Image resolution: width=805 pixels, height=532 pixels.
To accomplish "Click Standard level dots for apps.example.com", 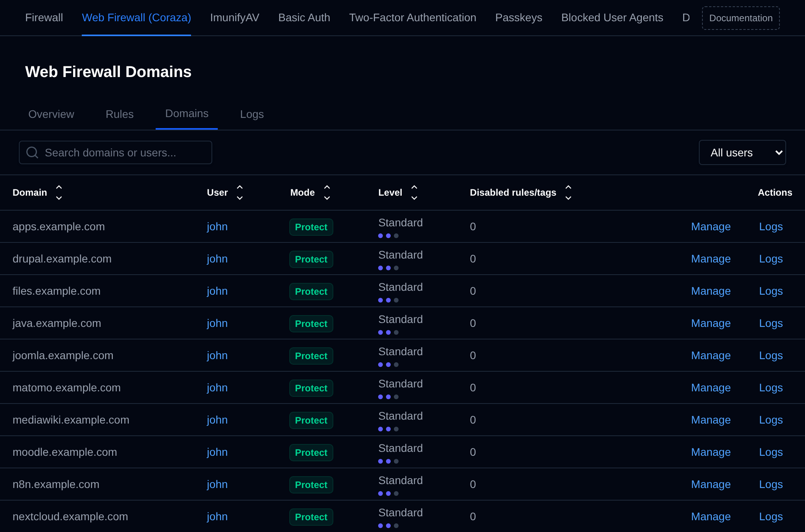I will (x=388, y=236).
